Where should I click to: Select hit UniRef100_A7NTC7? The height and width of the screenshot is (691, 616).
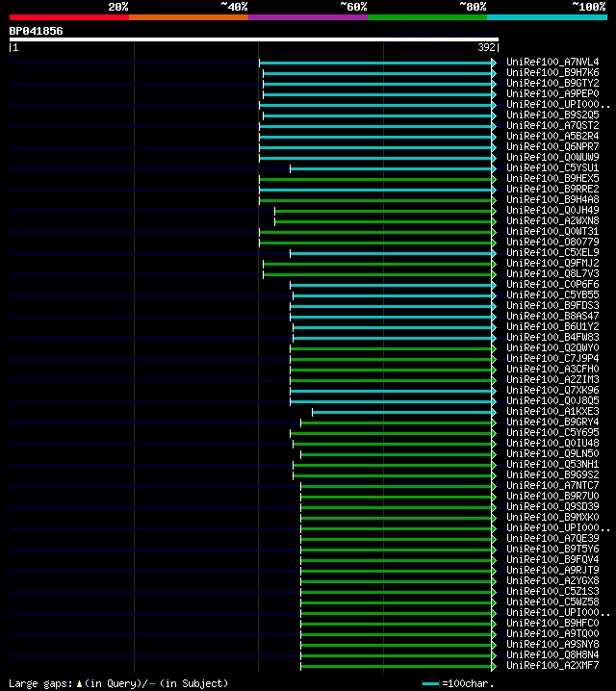coord(552,485)
